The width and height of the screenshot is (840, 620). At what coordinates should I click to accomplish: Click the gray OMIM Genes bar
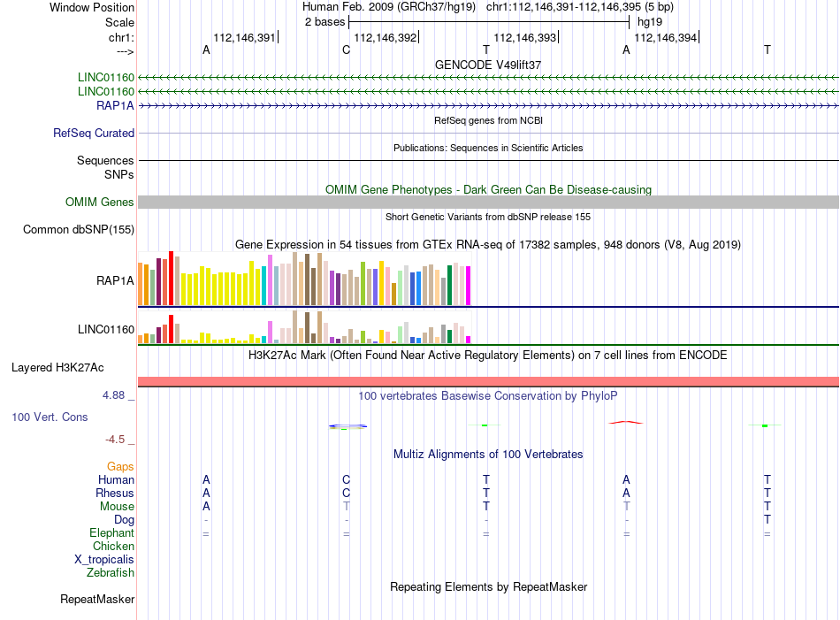click(489, 202)
